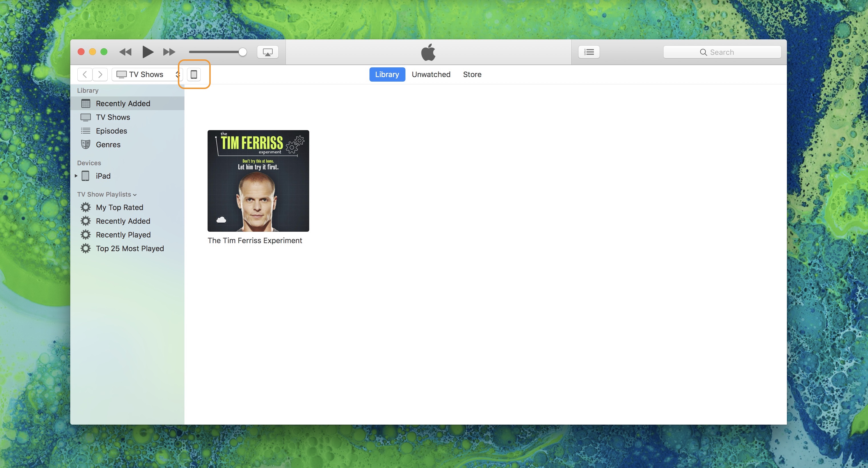Select the My Top Rated smart playlist
Viewport: 868px width, 468px height.
(x=119, y=207)
